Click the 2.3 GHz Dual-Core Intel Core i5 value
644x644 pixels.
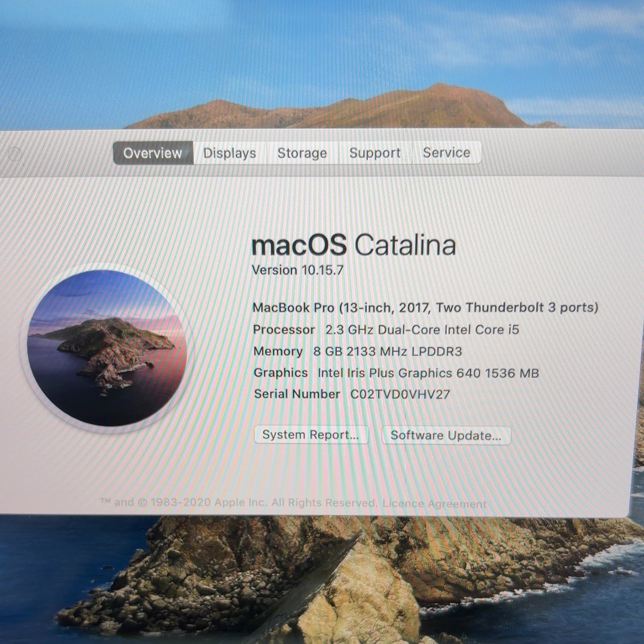tap(422, 330)
